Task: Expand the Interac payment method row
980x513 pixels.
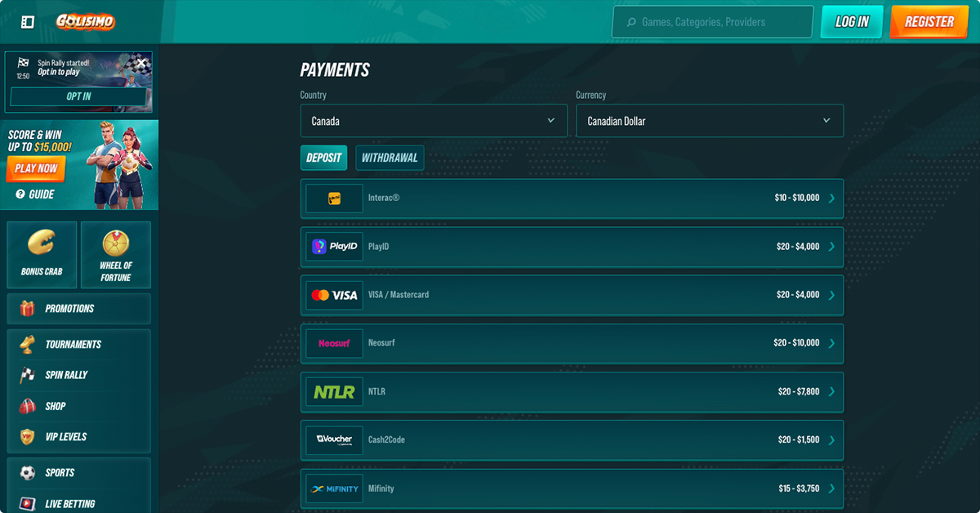Action: point(572,199)
